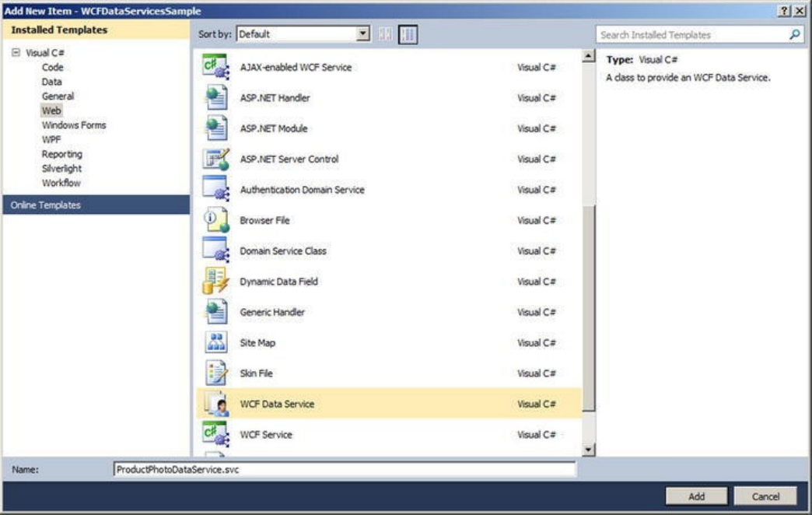Image resolution: width=812 pixels, height=515 pixels.
Task: Select the Workflow category
Action: (x=61, y=183)
